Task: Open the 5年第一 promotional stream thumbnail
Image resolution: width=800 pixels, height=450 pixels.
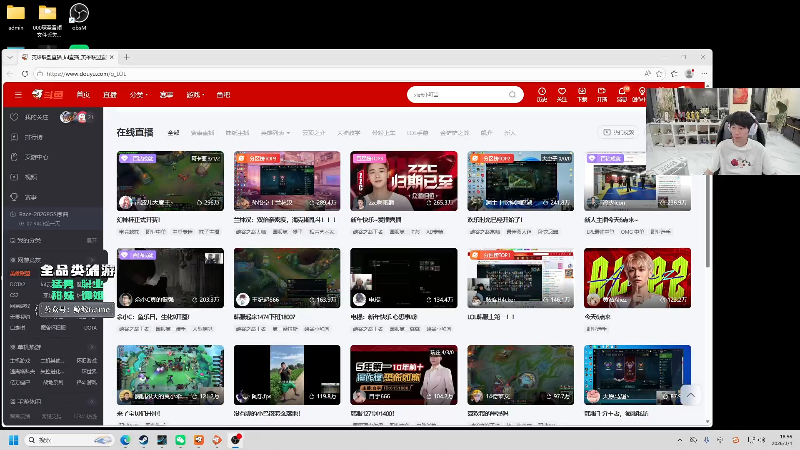Action: [x=404, y=375]
